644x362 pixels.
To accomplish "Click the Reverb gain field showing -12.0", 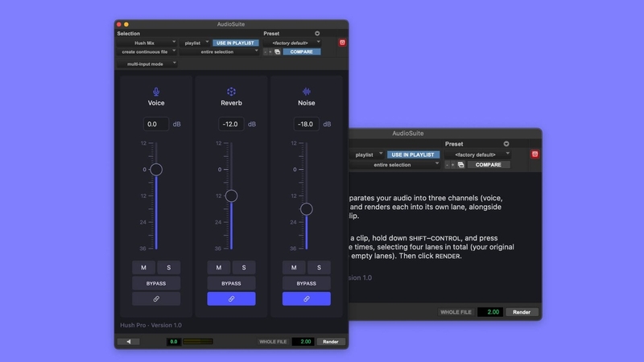I will tap(231, 124).
